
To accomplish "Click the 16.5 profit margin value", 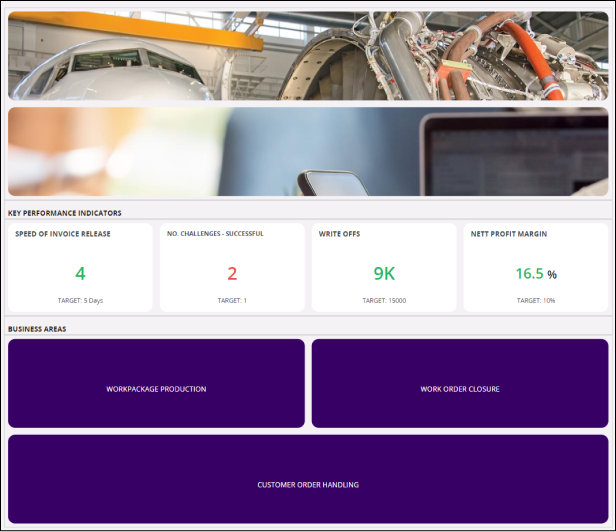I will [x=529, y=274].
